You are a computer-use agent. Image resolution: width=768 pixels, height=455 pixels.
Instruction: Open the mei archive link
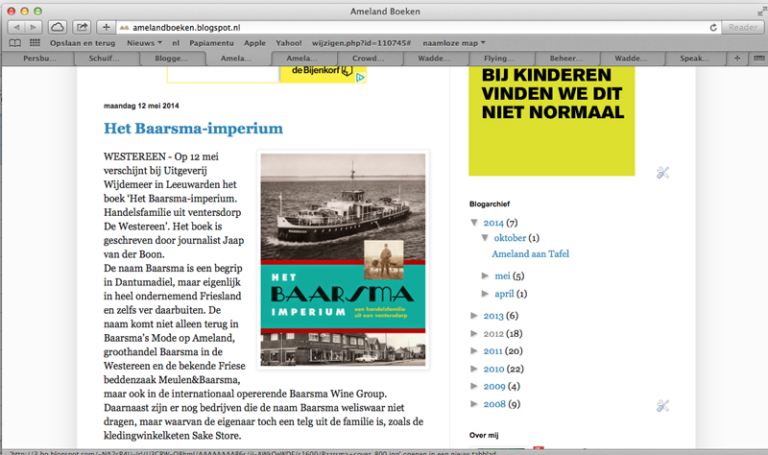(x=503, y=276)
